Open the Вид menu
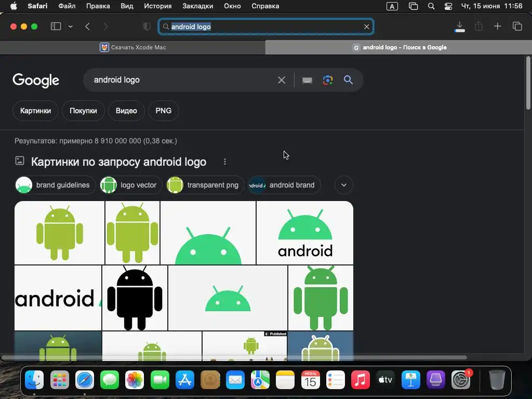Screen dimensions: 532x399 coord(127,6)
